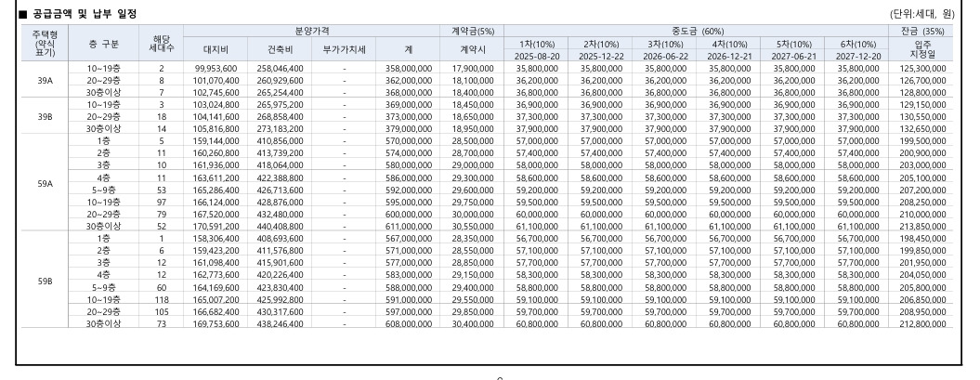Click the 39B land cost '103,024,800'
This screenshot has width=980, height=380.
click(x=216, y=104)
